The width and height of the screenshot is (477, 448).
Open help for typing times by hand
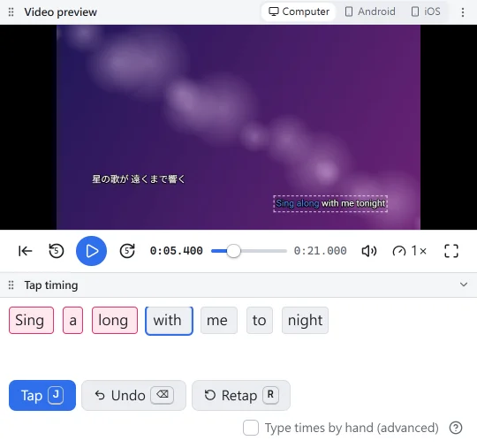tap(456, 428)
